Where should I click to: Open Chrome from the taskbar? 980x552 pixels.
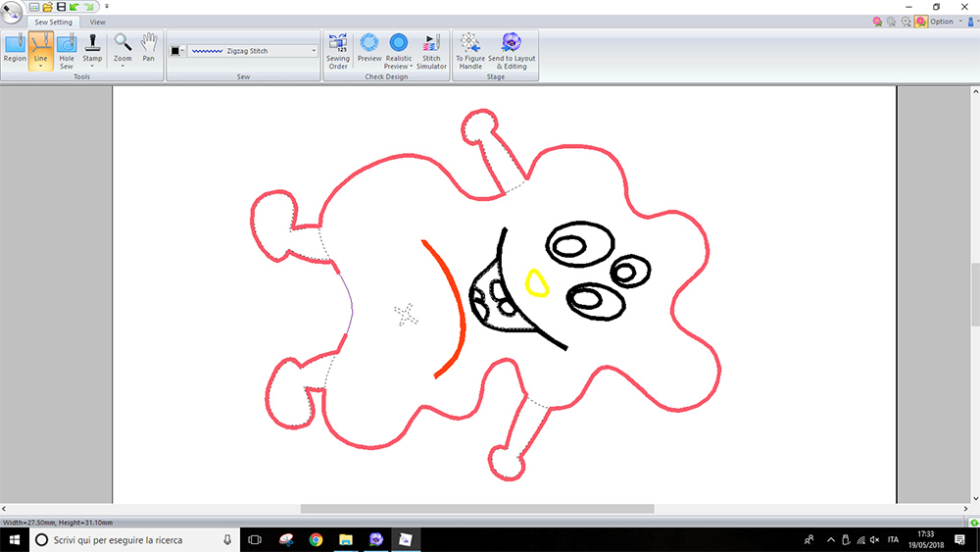point(316,539)
